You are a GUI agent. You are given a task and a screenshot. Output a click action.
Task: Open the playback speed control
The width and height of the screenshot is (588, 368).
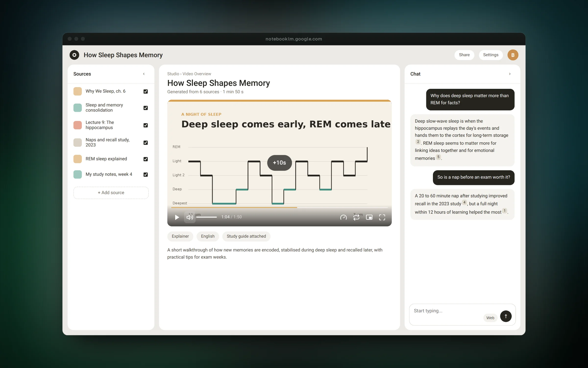click(x=343, y=217)
